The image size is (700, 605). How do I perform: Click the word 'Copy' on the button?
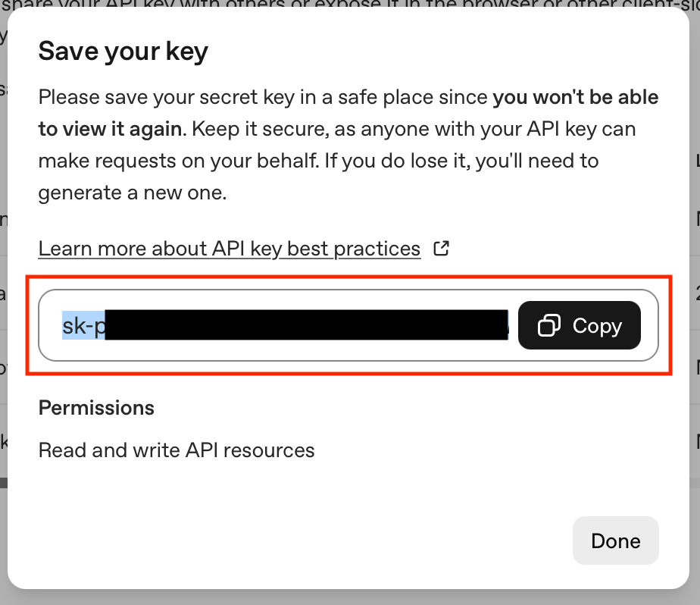tap(597, 326)
